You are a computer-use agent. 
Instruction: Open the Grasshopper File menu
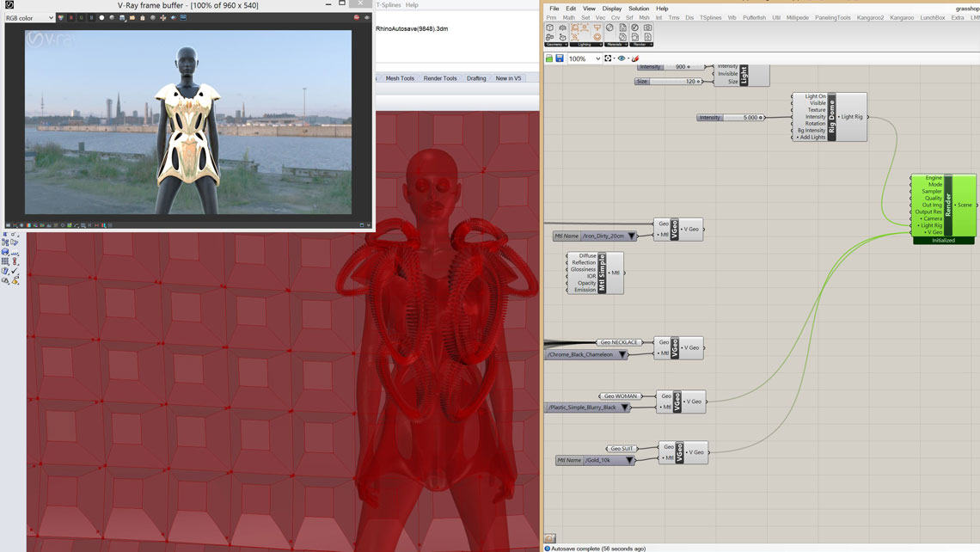pyautogui.click(x=554, y=9)
